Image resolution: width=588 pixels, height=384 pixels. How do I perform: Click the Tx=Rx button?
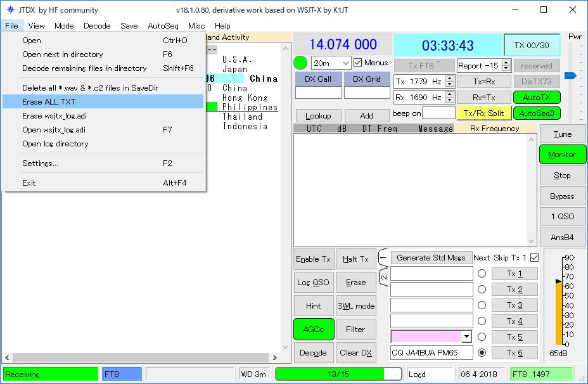click(x=483, y=81)
